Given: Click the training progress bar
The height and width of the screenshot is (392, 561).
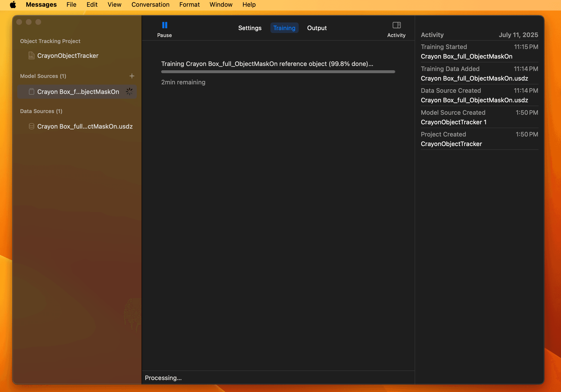Looking at the screenshot, I should coord(278,72).
